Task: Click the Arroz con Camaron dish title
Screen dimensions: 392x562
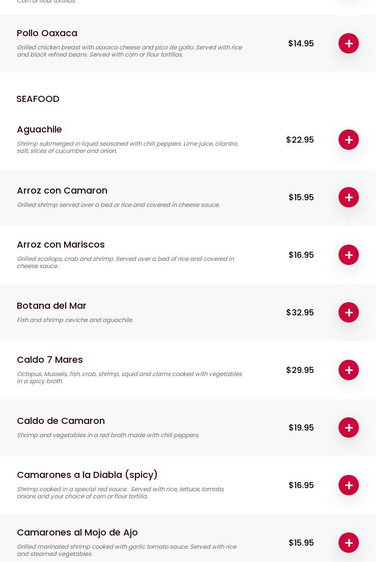Action: [x=62, y=191]
